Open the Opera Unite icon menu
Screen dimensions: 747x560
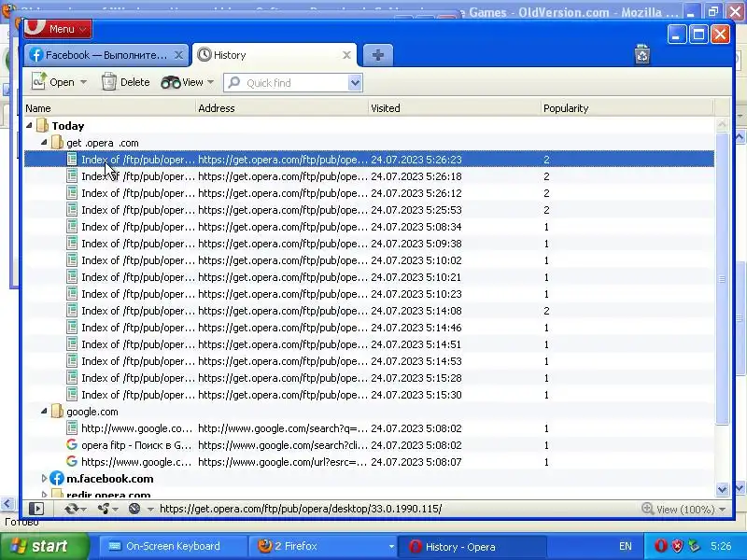coord(106,509)
